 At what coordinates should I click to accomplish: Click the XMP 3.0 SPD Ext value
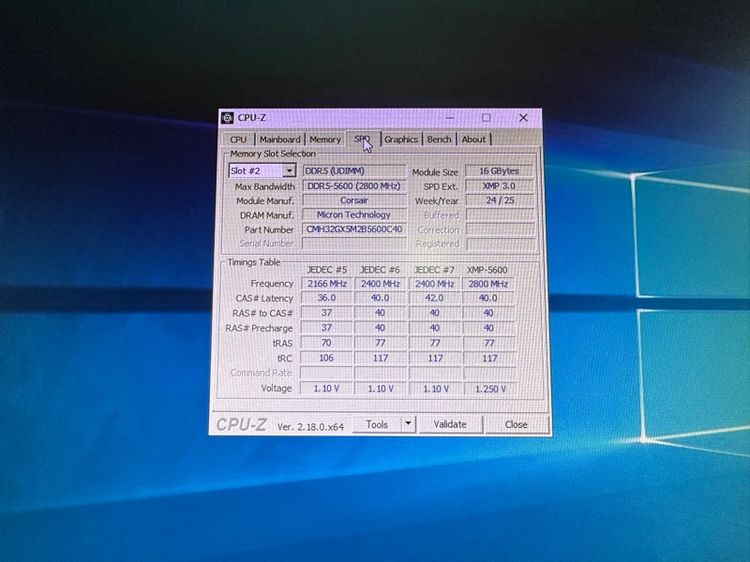coord(499,186)
